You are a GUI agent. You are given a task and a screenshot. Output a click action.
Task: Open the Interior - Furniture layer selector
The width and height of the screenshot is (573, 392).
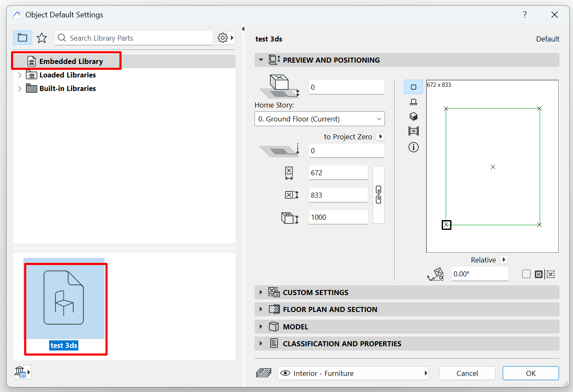[353, 373]
